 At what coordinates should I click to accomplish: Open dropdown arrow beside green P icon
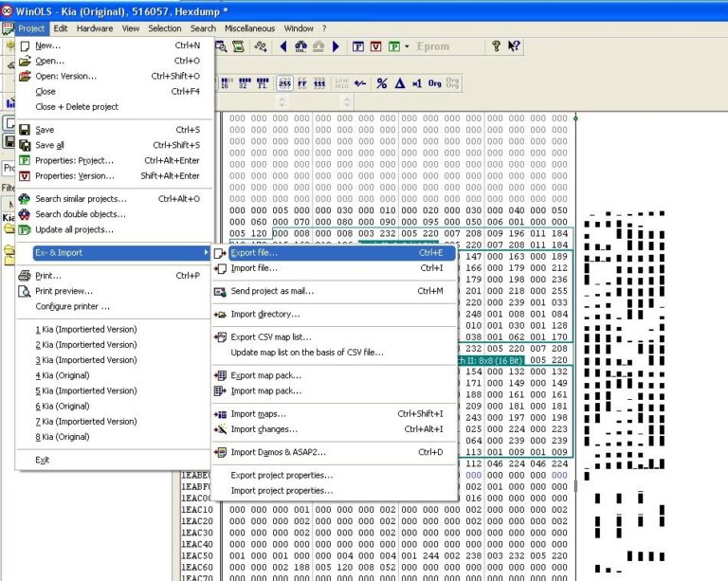tap(408, 46)
